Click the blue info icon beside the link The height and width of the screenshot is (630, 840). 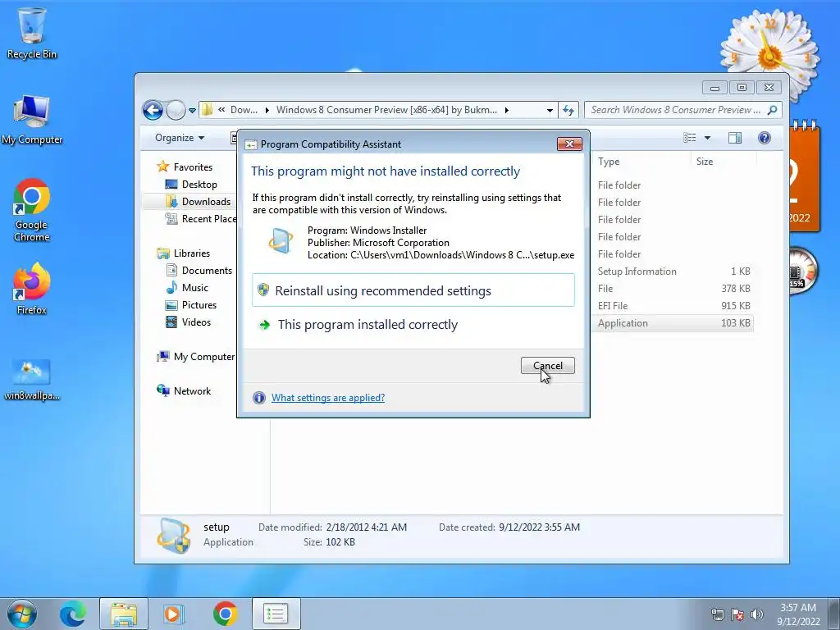(x=258, y=398)
